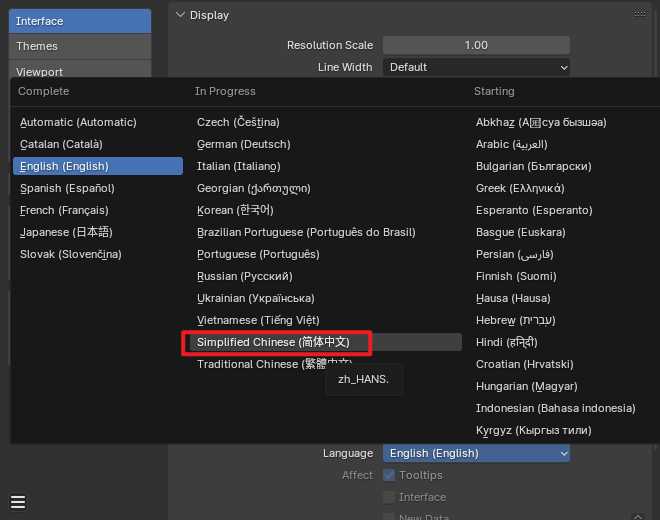Open the Line Width dropdown
This screenshot has height=520, width=660.
tap(476, 67)
